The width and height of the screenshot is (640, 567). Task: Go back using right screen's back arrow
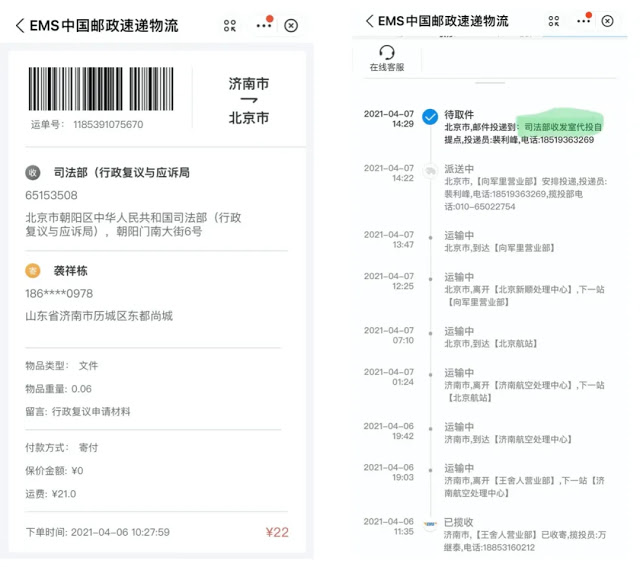(369, 21)
